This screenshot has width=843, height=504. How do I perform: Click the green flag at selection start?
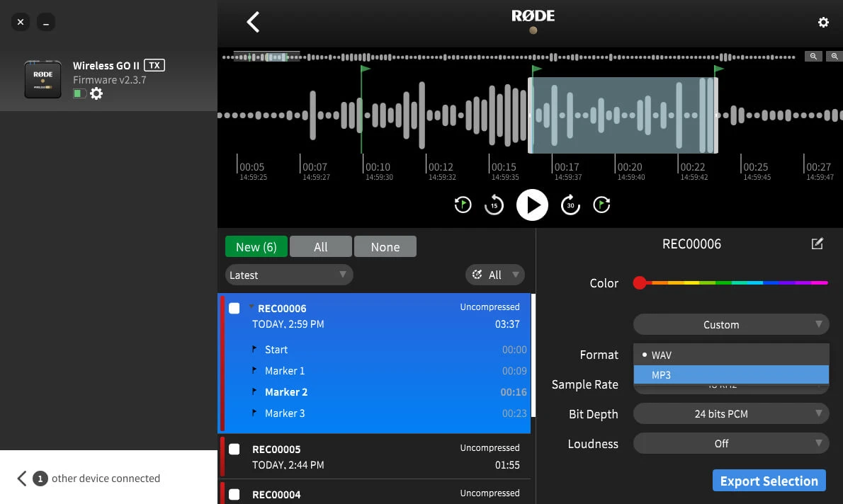pyautogui.click(x=536, y=69)
